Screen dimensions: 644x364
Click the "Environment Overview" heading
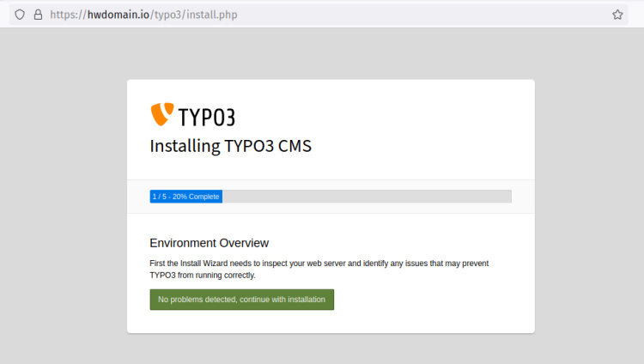coord(209,243)
